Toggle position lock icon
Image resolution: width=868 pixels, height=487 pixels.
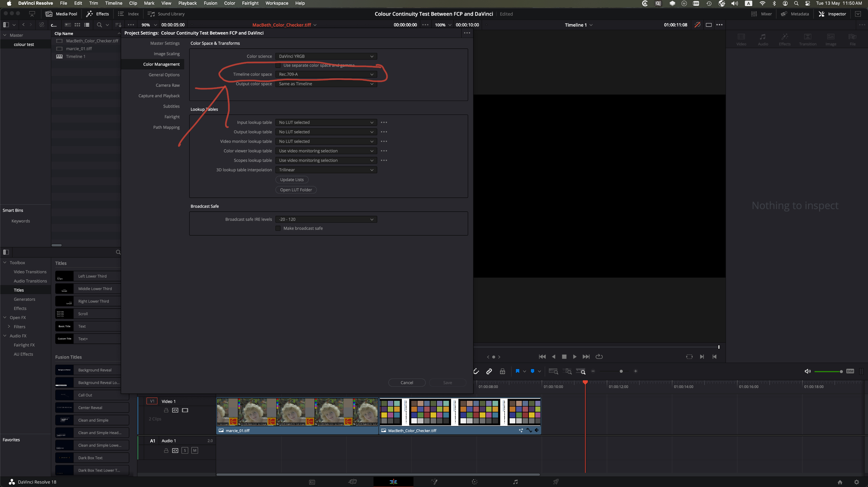[x=502, y=371]
